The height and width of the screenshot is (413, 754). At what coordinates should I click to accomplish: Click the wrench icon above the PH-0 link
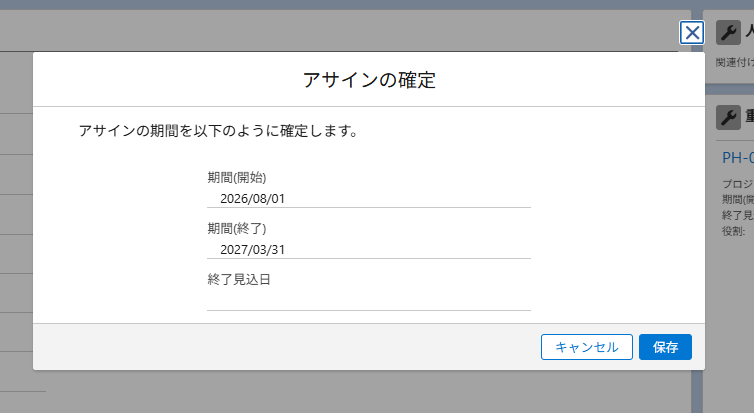[x=728, y=118]
